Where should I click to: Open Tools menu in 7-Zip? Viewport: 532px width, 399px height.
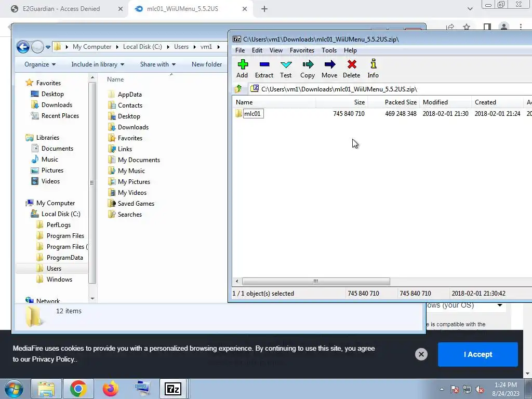coord(329,50)
